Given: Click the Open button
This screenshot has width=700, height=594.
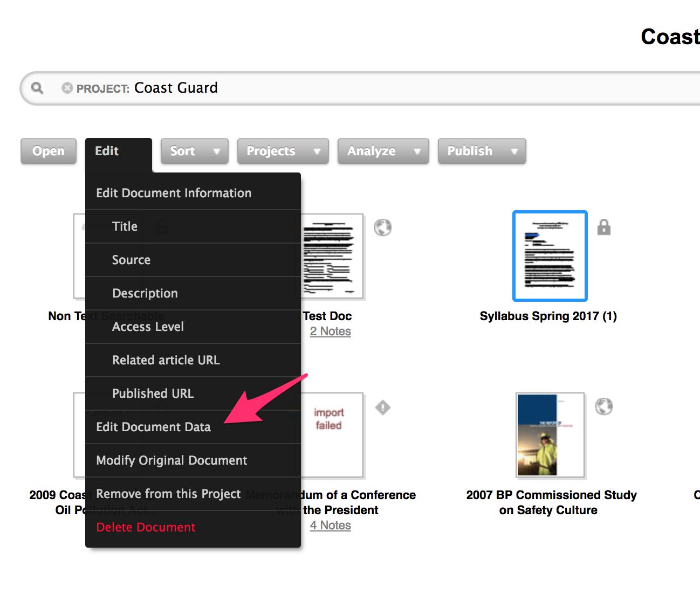Looking at the screenshot, I should point(49,151).
